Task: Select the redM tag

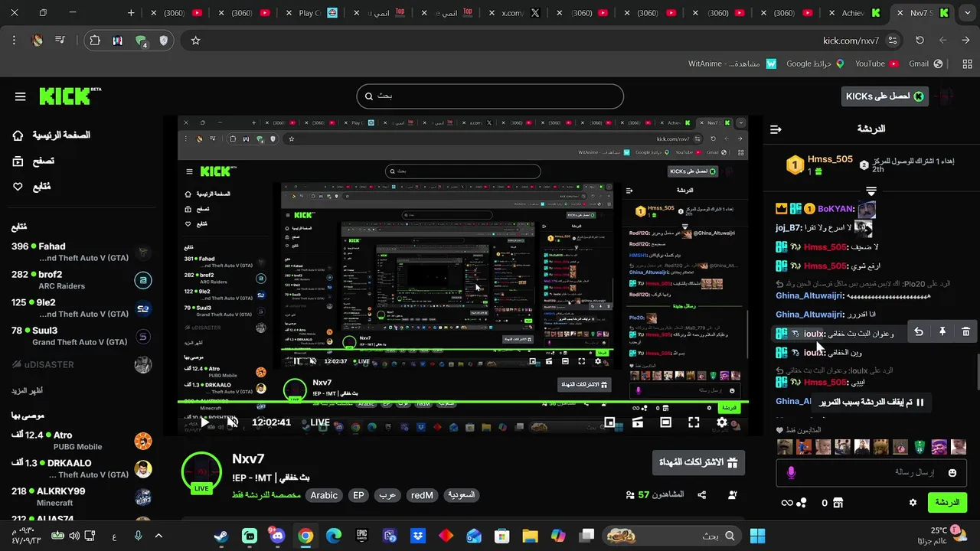Action: coord(422,495)
